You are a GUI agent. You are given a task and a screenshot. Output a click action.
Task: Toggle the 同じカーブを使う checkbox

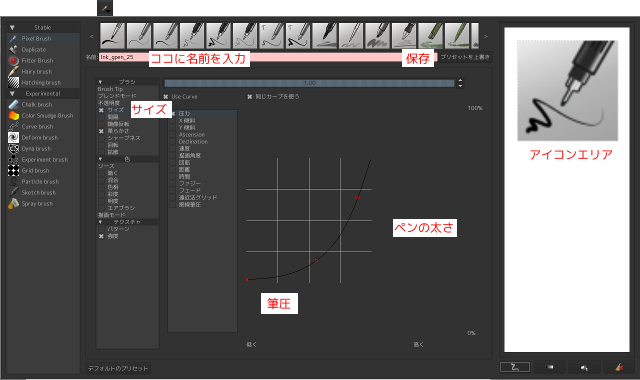coord(250,97)
